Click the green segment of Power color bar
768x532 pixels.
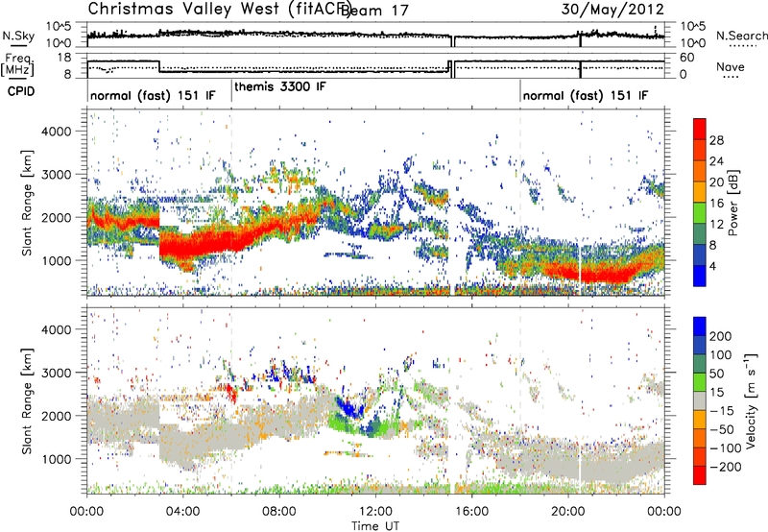coord(700,213)
